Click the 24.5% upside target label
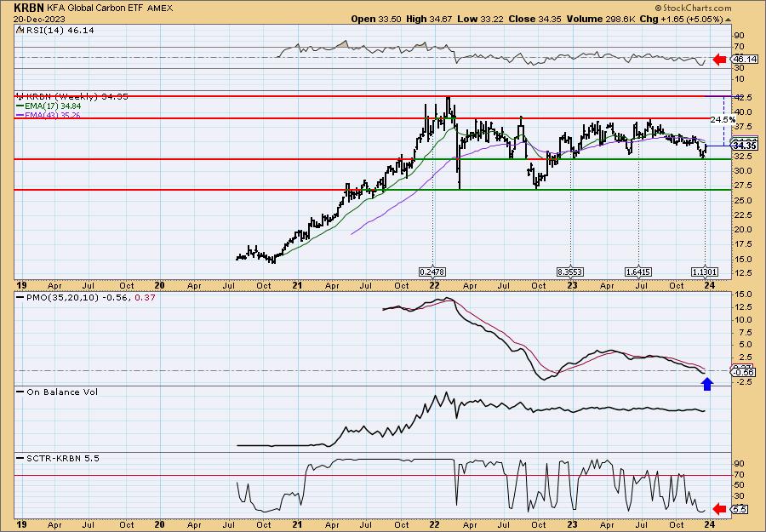Screen dimensions: 766x532 (723, 120)
